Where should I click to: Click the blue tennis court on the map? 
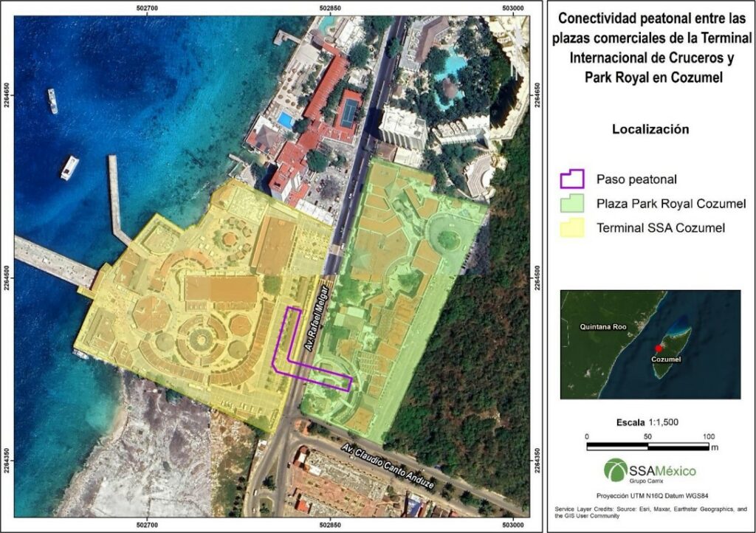coord(346,113)
